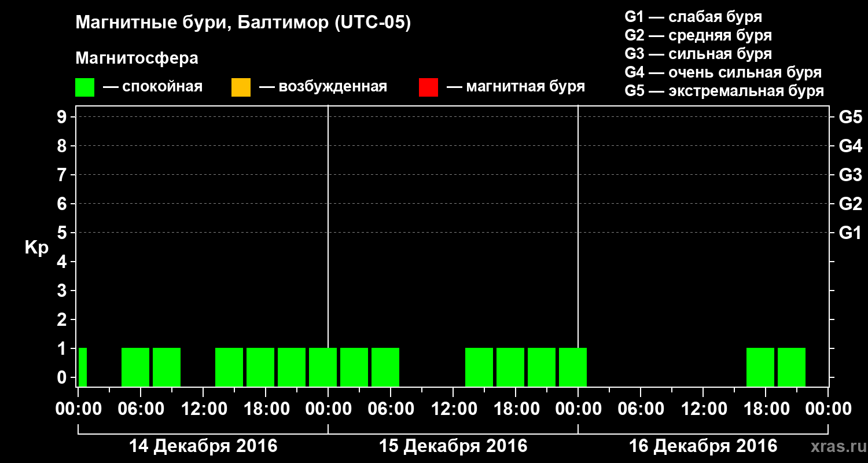Select the 'G5 — экстремальная буря' legend line
Image resolution: width=868 pixels, height=463 pixels.
pos(724,91)
